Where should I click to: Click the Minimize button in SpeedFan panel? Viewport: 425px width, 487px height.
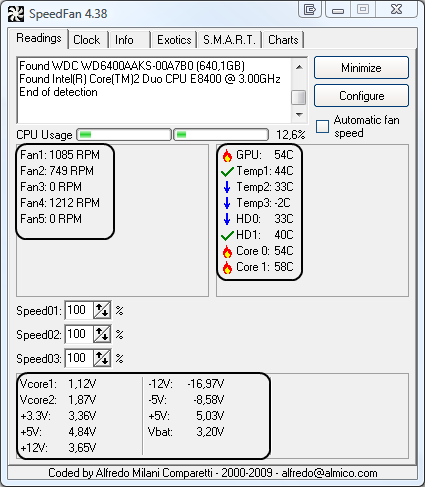[361, 68]
